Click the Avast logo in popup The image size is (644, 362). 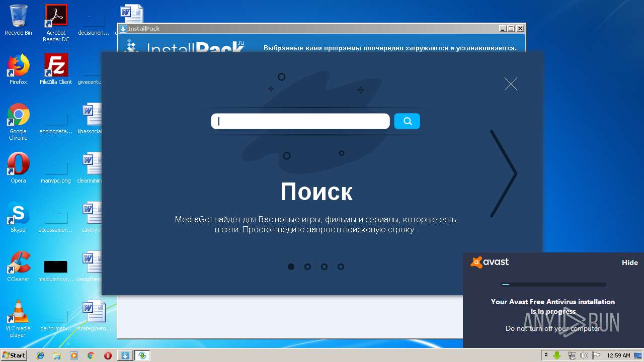[490, 262]
